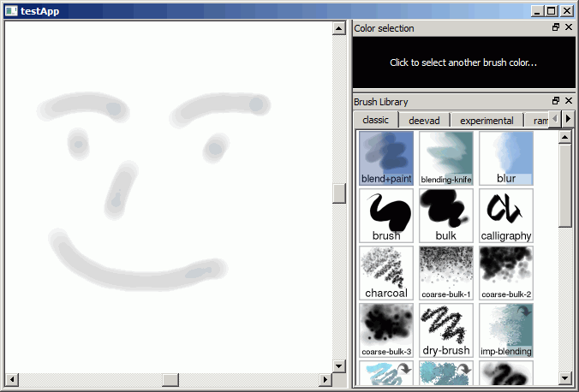
Task: Close the Brush Library panel
Action: pos(569,101)
